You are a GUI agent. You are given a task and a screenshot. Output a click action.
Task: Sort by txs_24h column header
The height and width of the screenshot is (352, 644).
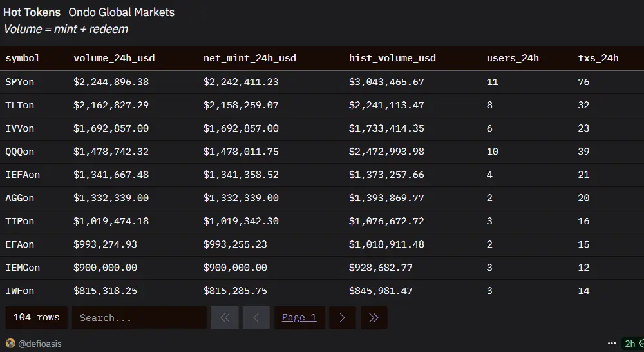pyautogui.click(x=598, y=58)
